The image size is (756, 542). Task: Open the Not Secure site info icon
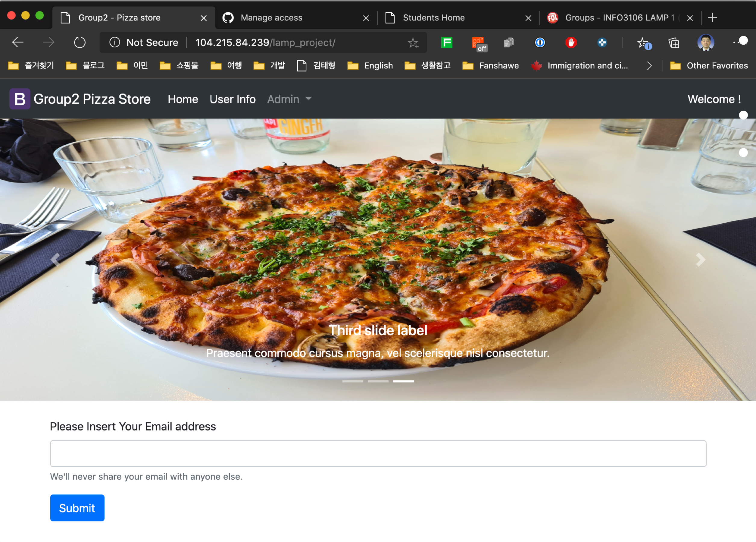pos(115,43)
